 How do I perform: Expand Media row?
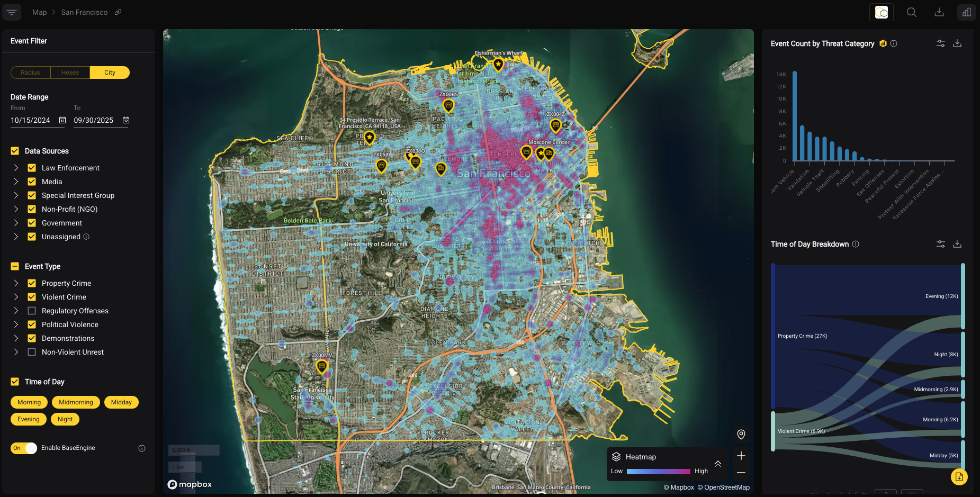tap(16, 182)
